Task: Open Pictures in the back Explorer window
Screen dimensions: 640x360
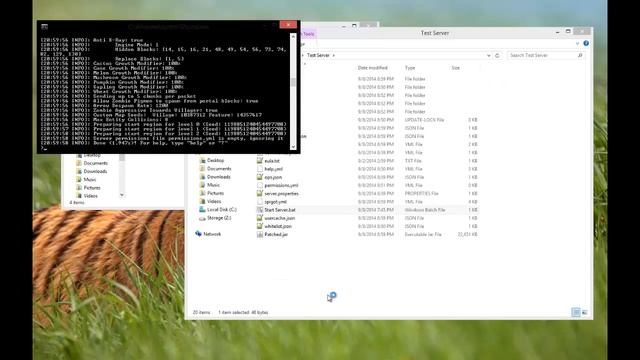Action: tap(91, 188)
